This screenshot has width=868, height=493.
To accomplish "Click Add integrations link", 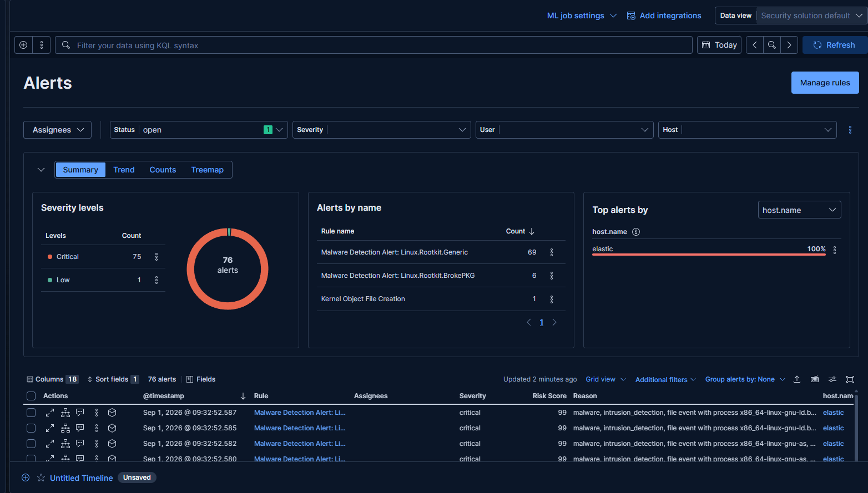I will coord(664,16).
